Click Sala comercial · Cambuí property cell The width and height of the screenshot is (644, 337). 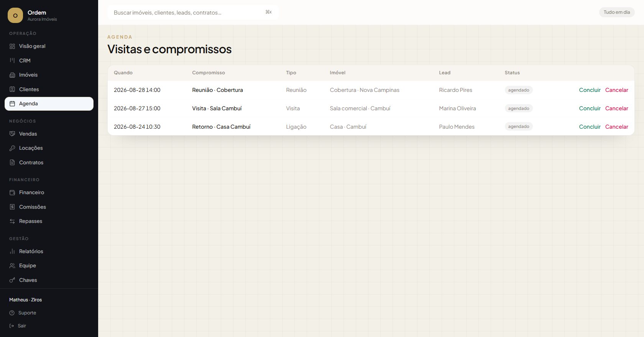(x=360, y=108)
